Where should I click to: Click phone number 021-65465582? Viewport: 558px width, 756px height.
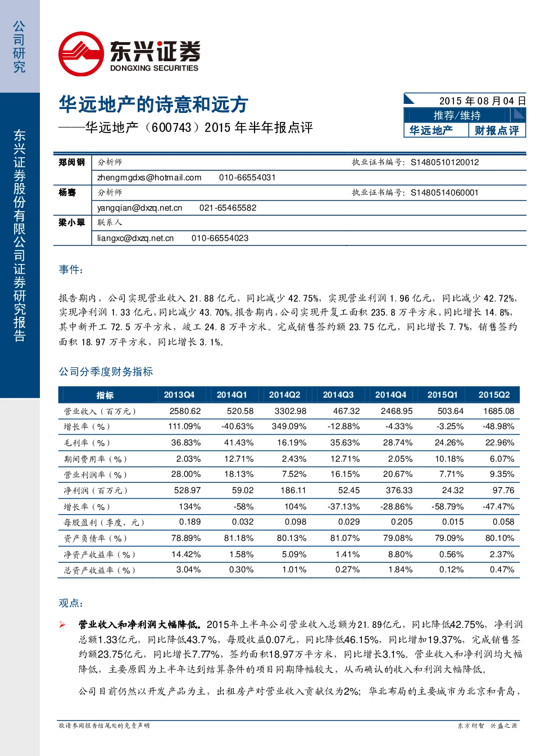pos(228,208)
